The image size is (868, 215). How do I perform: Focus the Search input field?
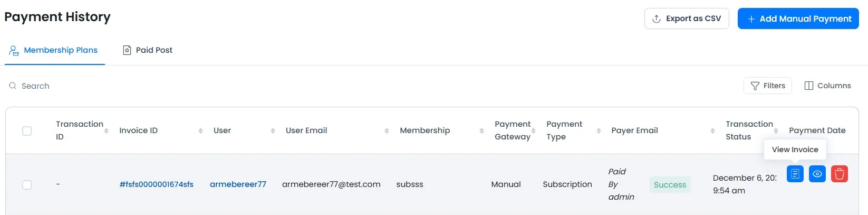105,86
